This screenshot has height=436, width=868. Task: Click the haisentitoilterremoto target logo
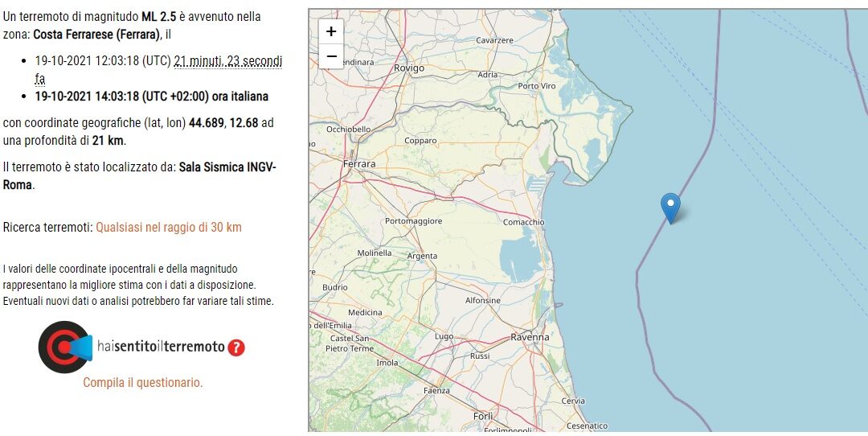pos(65,347)
